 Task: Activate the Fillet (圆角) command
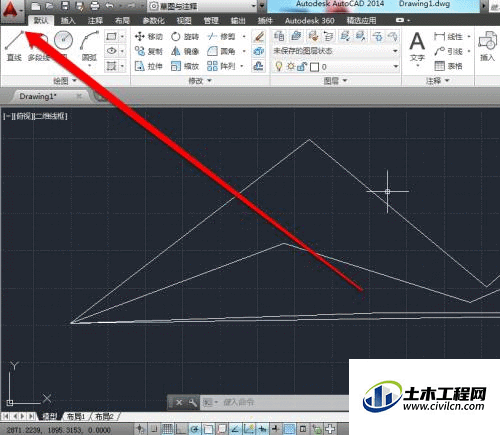pos(221,51)
